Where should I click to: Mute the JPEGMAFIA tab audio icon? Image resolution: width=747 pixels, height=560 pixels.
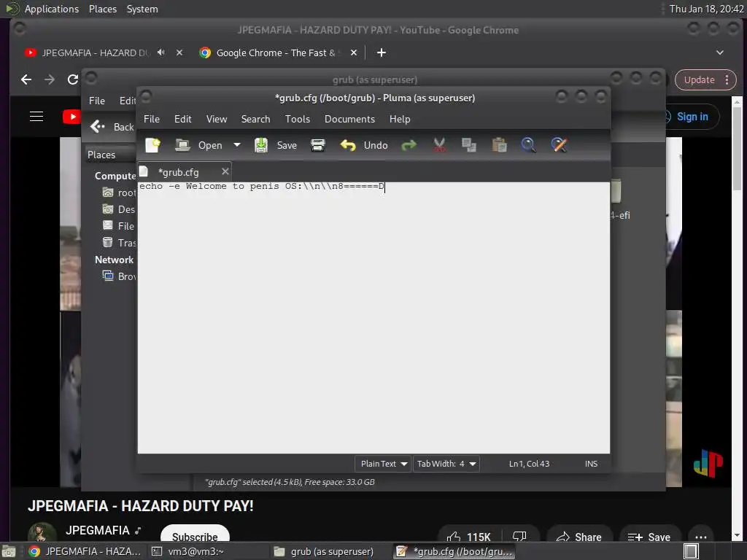pyautogui.click(x=161, y=52)
